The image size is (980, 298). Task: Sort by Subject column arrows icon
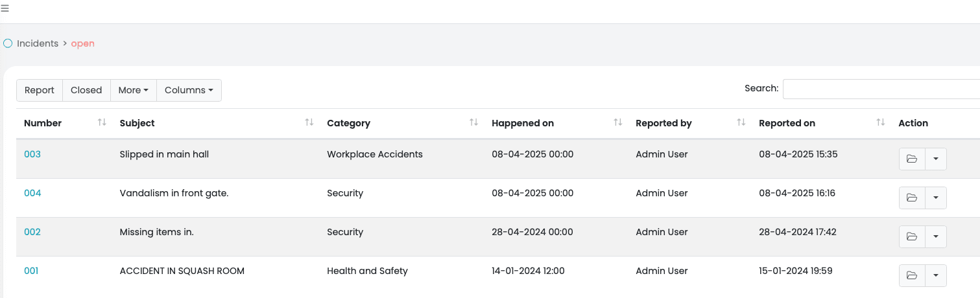click(x=309, y=122)
